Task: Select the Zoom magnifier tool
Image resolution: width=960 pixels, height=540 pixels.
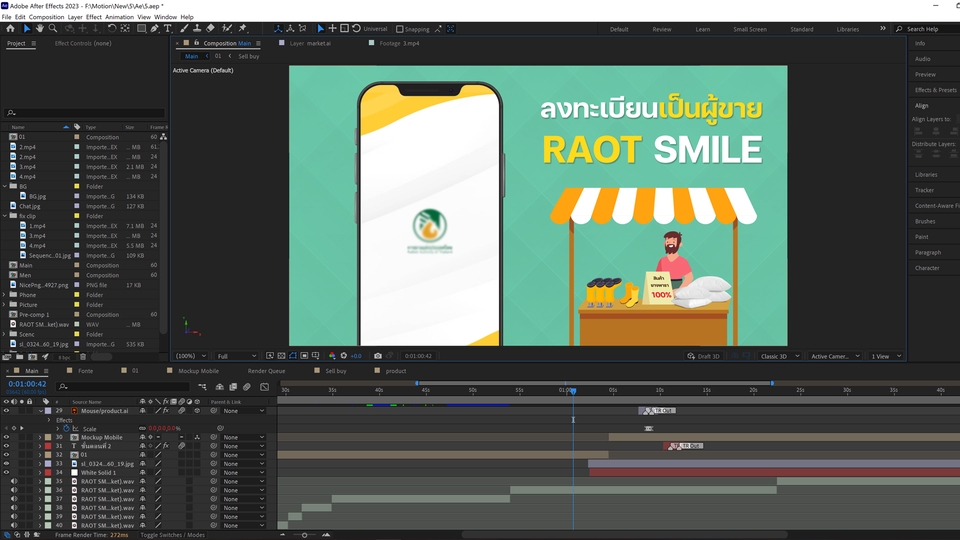Action: 53,28
